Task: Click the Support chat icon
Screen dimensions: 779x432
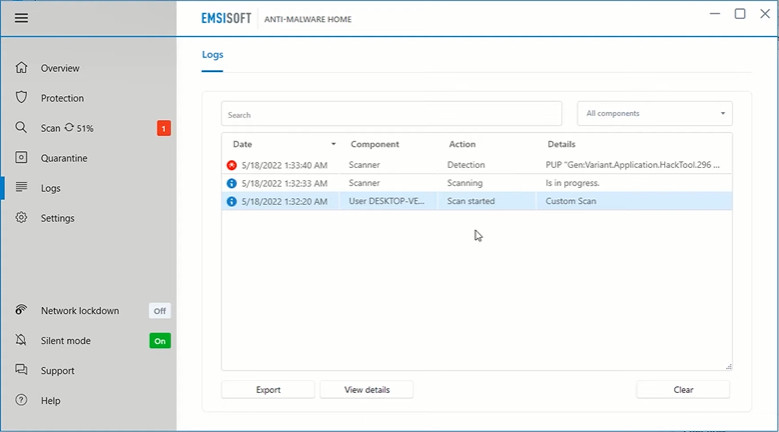Action: (21, 370)
